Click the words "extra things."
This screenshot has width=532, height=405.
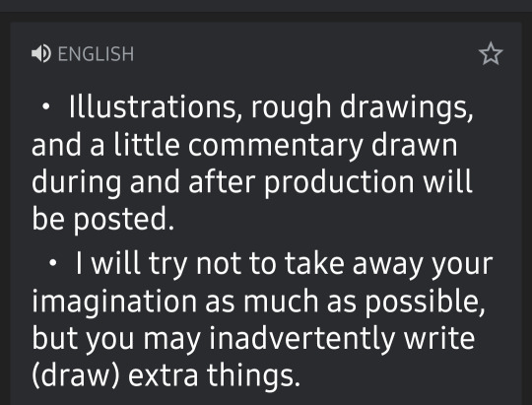coord(214,376)
